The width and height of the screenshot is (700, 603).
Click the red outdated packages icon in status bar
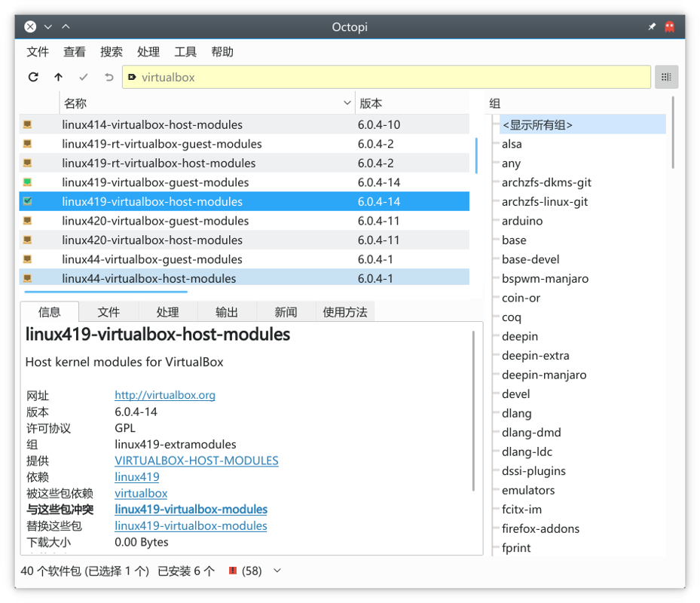[x=233, y=571]
